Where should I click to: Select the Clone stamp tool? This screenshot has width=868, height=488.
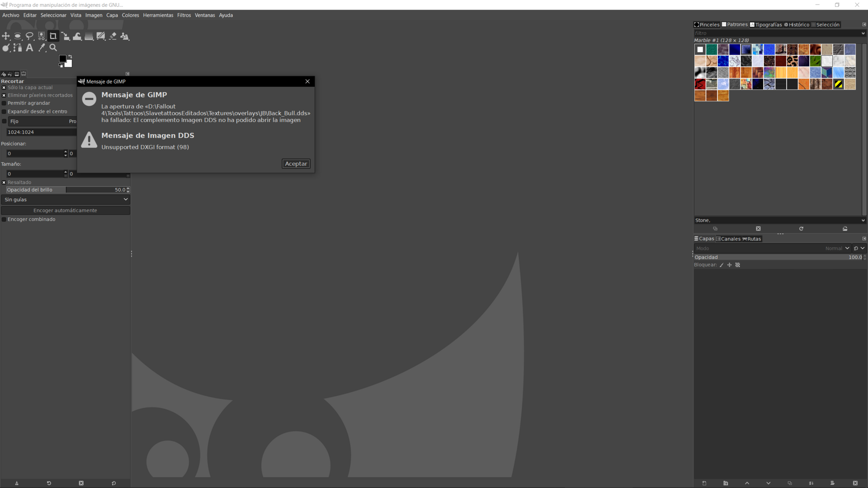[125, 36]
